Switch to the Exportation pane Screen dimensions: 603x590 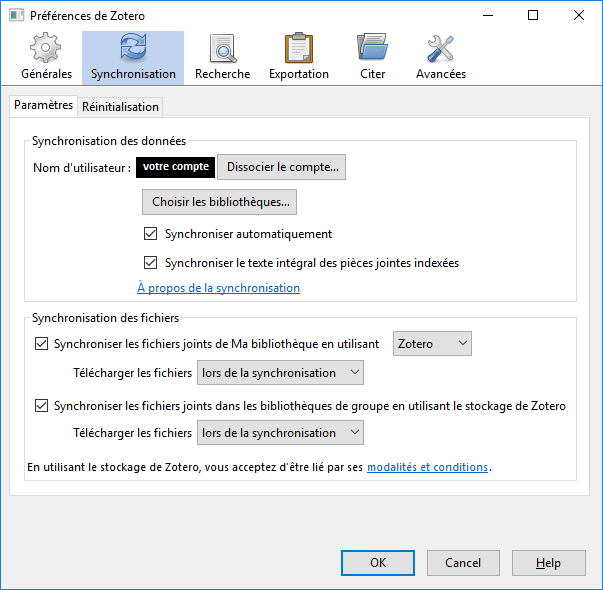(x=298, y=57)
